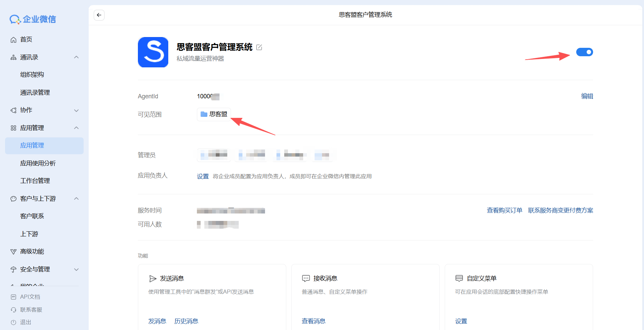Click 查看消息 link in 接收消息 card
Image resolution: width=644 pixels, height=330 pixels.
[314, 321]
